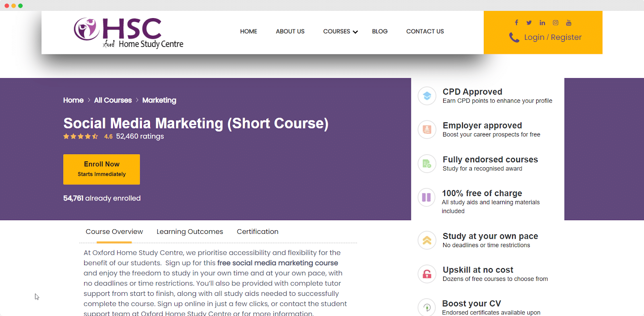Click the Study at your own pace heading

coord(490,236)
